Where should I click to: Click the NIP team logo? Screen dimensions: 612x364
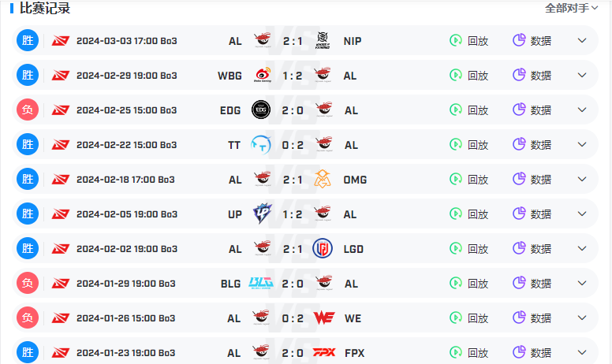click(323, 40)
